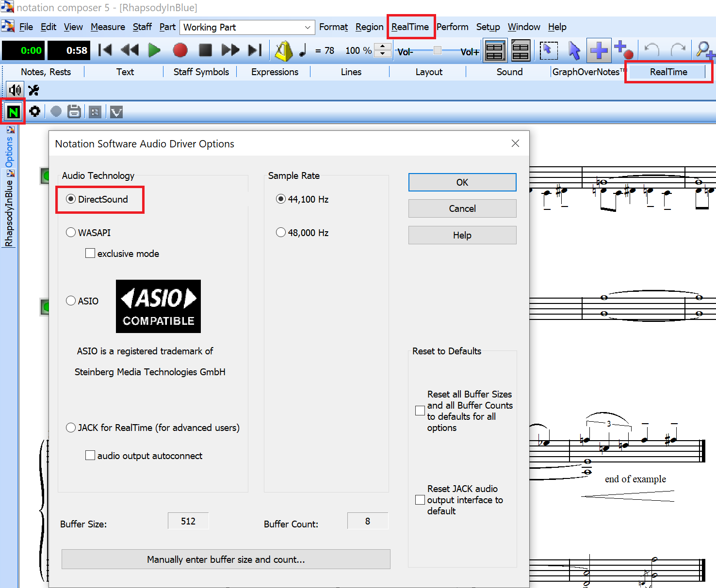Stop playback with the square Stop button
Image resolution: width=716 pixels, height=588 pixels.
point(205,50)
